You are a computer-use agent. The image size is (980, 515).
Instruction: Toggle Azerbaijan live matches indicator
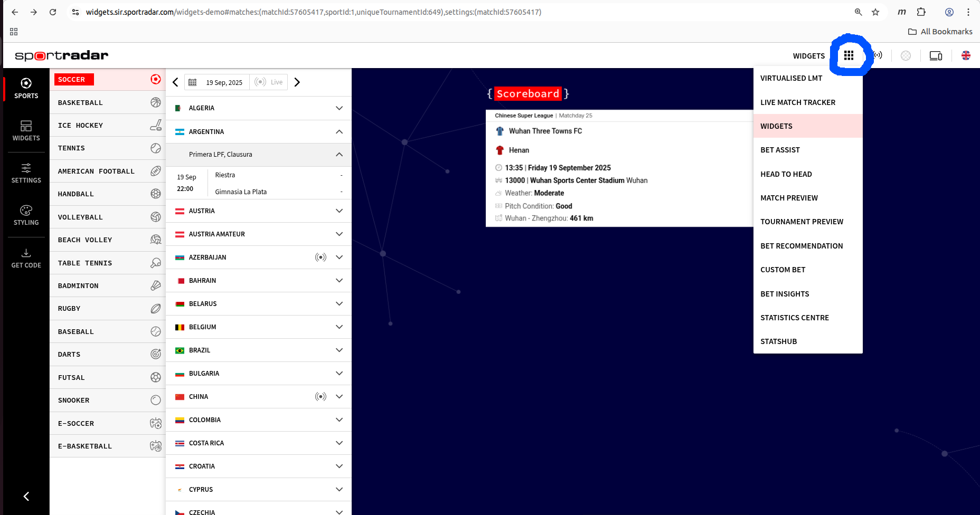pos(321,257)
